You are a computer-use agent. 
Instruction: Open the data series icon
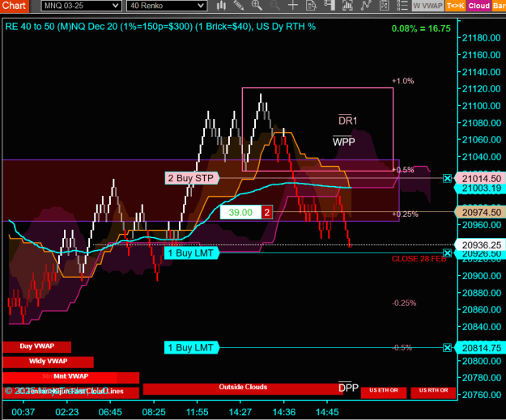point(347,6)
